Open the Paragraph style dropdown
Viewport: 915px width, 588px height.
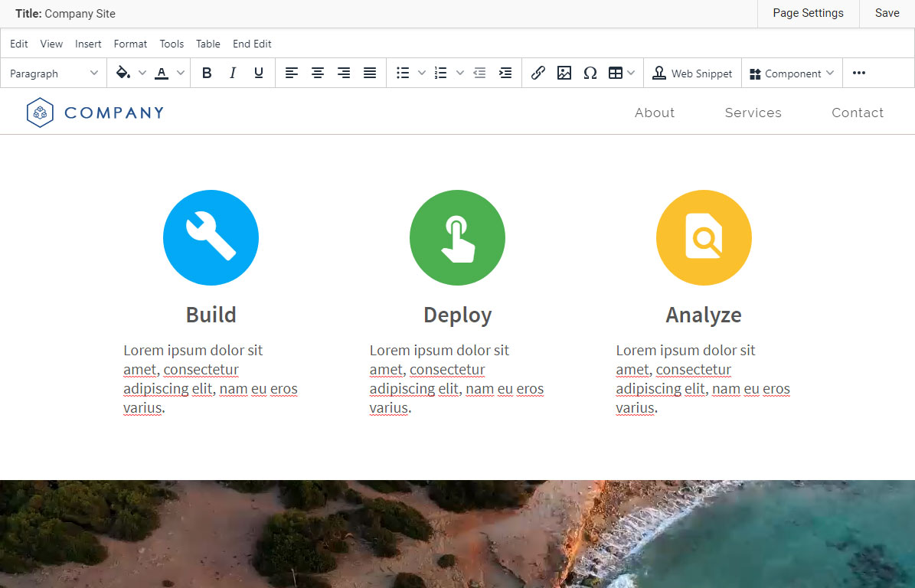pos(54,73)
